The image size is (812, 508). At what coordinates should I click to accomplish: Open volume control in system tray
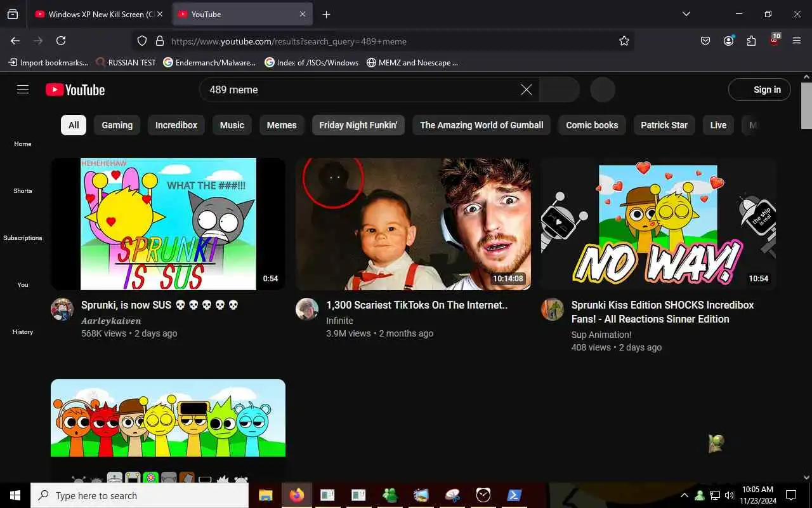[x=730, y=495]
